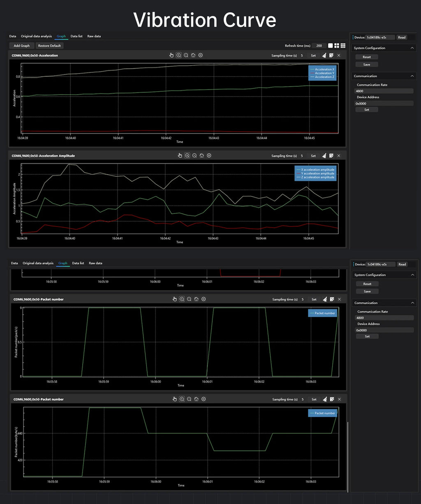Clear byte/s Packet number graph with broom
This screenshot has height=504, width=421.
click(325, 399)
